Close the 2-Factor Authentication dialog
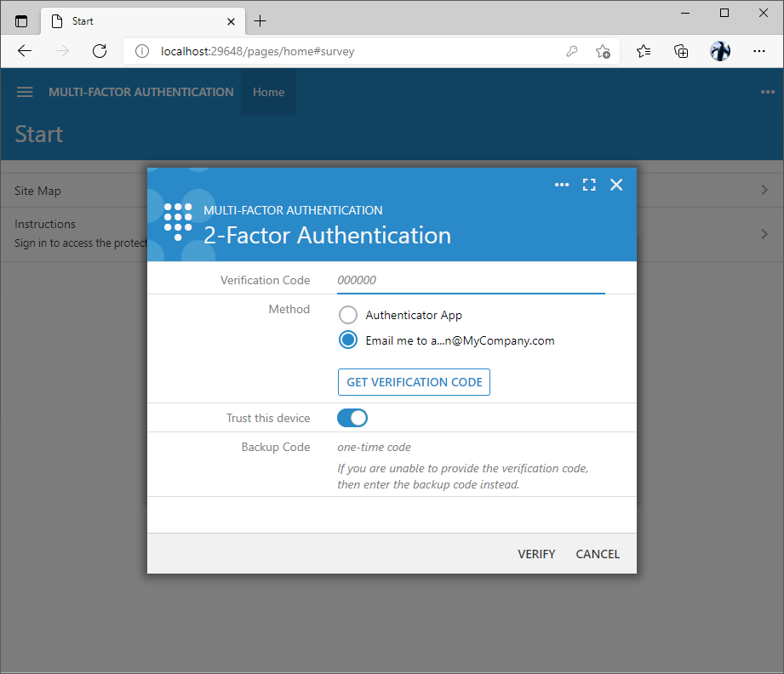 click(x=616, y=185)
